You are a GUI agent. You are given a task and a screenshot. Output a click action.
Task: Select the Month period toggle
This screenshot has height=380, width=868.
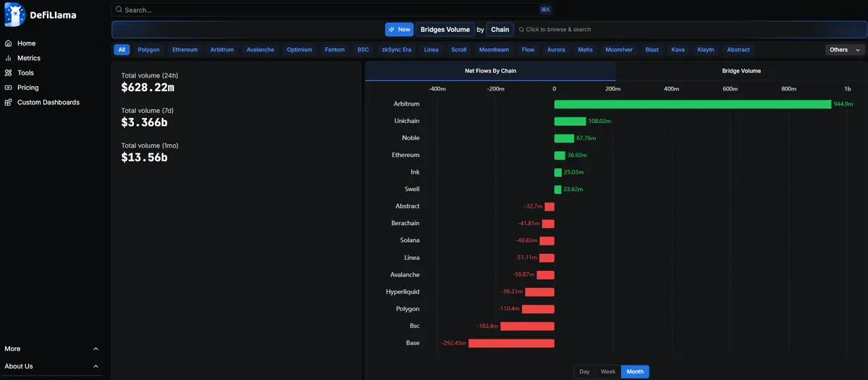[x=635, y=372]
